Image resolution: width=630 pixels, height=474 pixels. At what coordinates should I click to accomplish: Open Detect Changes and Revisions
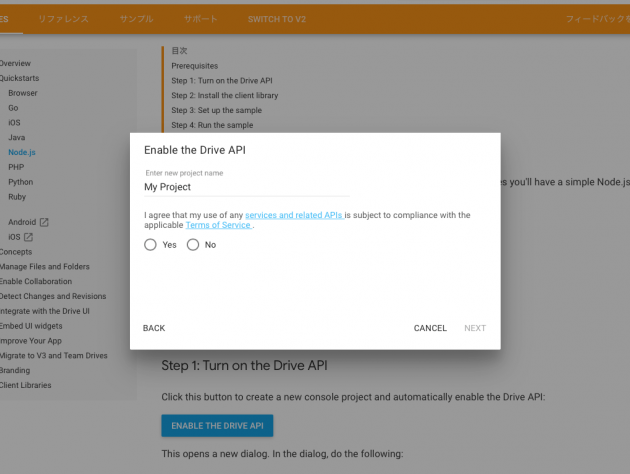[x=53, y=296]
